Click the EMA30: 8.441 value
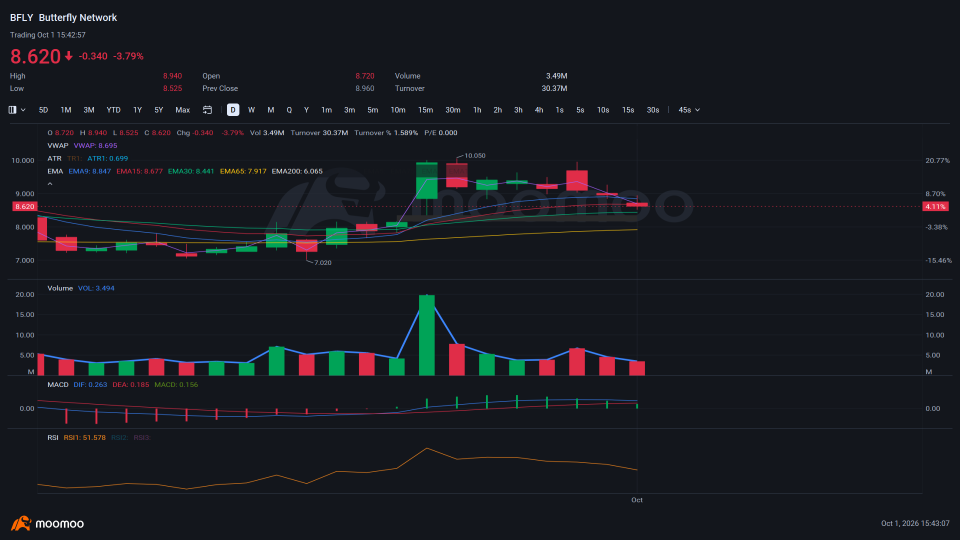Viewport: 960px width, 540px height. (191, 171)
